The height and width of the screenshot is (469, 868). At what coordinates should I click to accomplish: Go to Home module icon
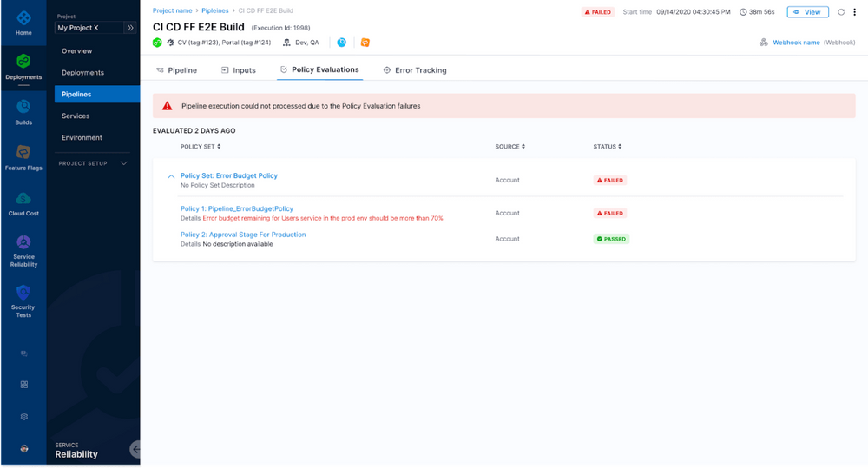[x=23, y=23]
